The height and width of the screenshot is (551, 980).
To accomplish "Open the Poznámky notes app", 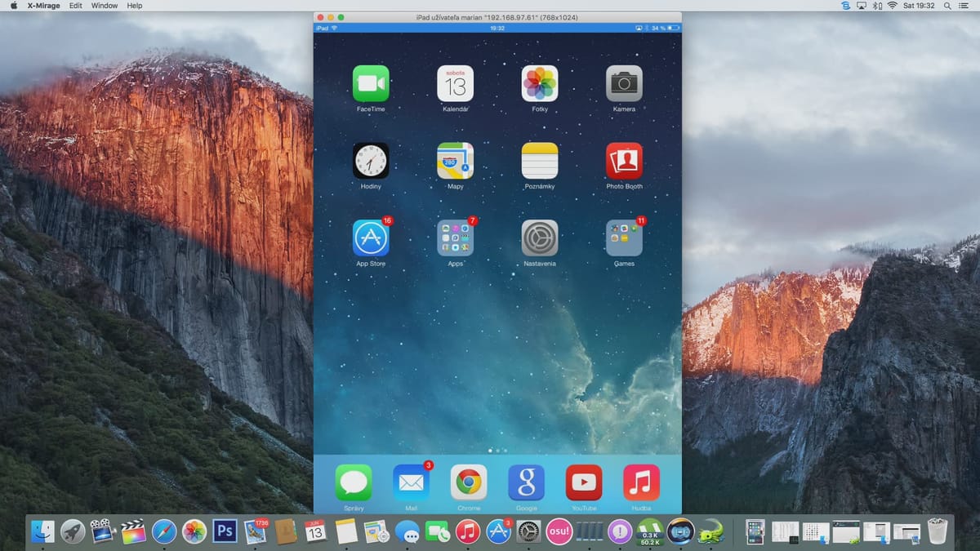I will (x=540, y=161).
